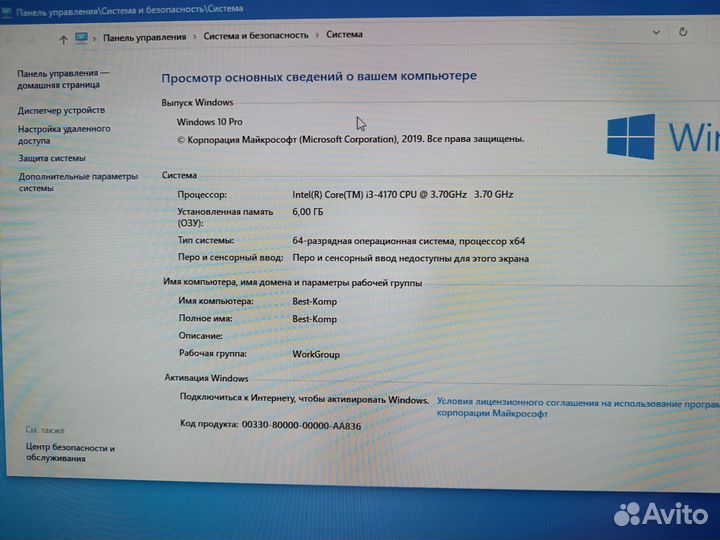Open the address bar history dropdown
This screenshot has width=720, height=540.
(x=656, y=33)
